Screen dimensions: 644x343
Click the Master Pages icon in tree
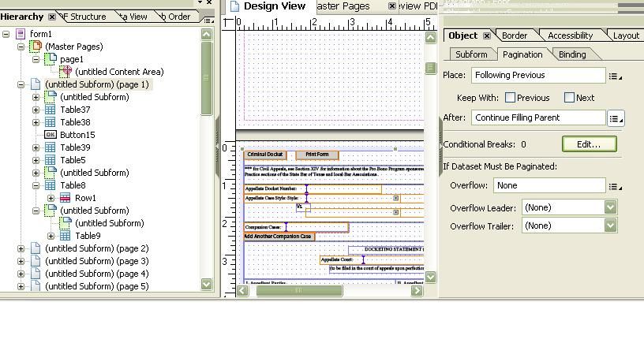[36, 47]
